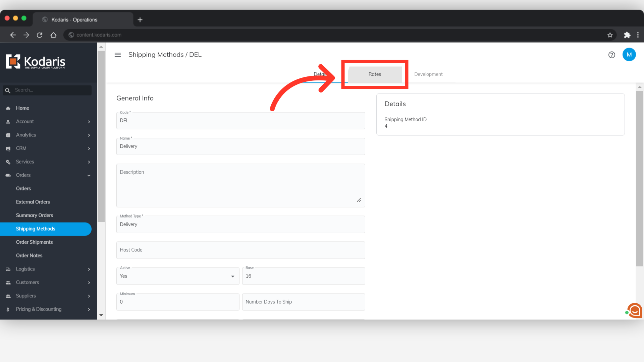Switch to the Rates tab
The width and height of the screenshot is (644, 362).
coord(375,74)
